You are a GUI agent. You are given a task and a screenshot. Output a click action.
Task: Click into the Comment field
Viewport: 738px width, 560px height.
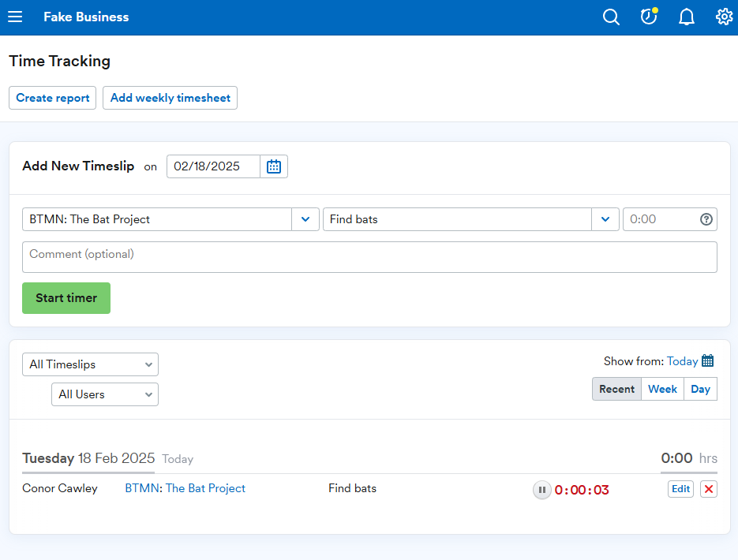[369, 257]
